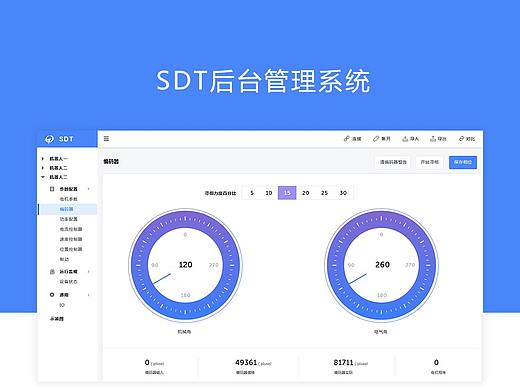This screenshot has height=390, width=520.
Task: Toggle the chevron next to 参数配置
Action: pos(89,189)
